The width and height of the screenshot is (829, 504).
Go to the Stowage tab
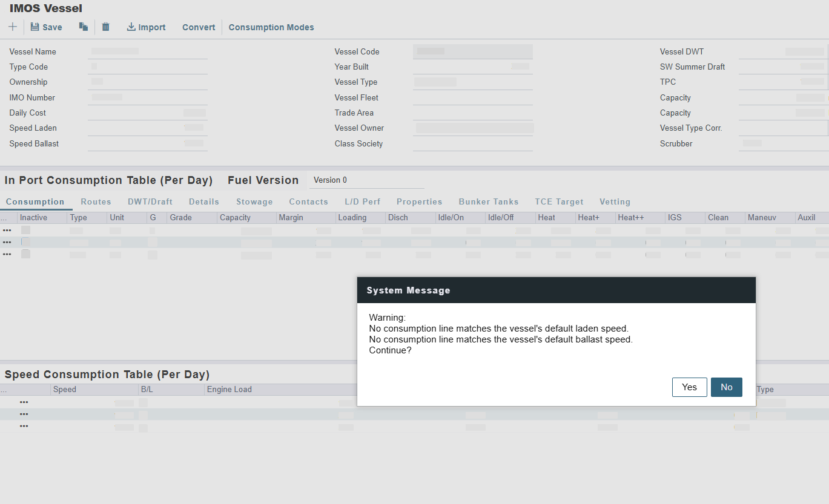click(254, 202)
